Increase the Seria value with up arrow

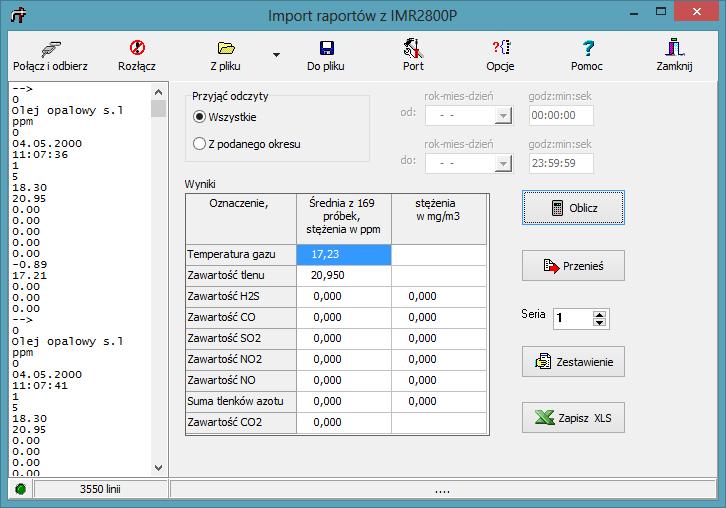tap(599, 314)
